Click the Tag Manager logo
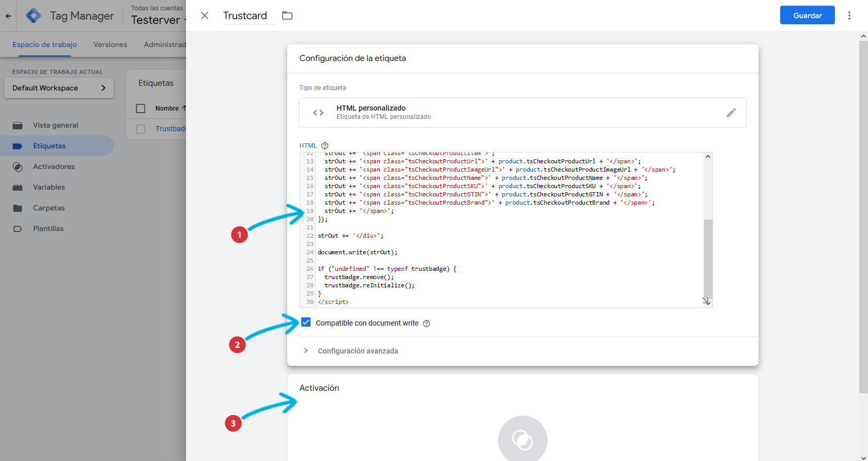This screenshot has width=868, height=461. coord(34,16)
